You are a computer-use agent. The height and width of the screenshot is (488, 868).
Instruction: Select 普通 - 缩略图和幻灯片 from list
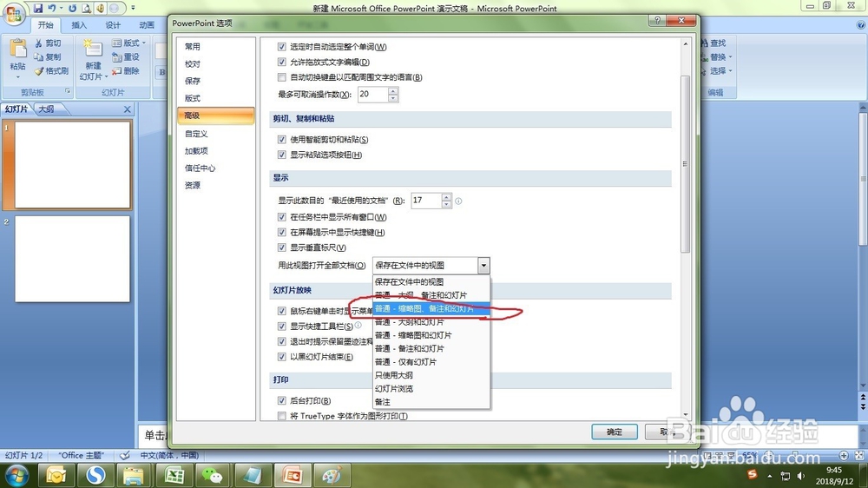pyautogui.click(x=431, y=335)
